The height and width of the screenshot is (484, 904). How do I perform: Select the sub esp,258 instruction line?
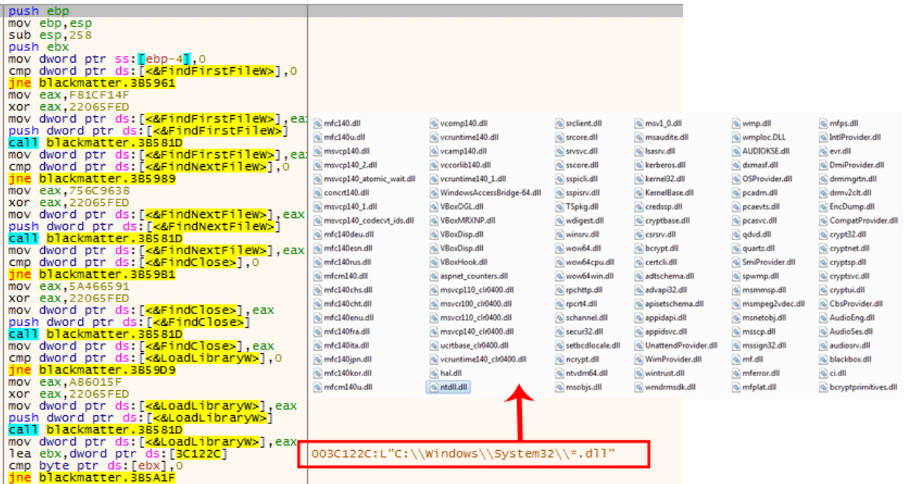[x=40, y=33]
